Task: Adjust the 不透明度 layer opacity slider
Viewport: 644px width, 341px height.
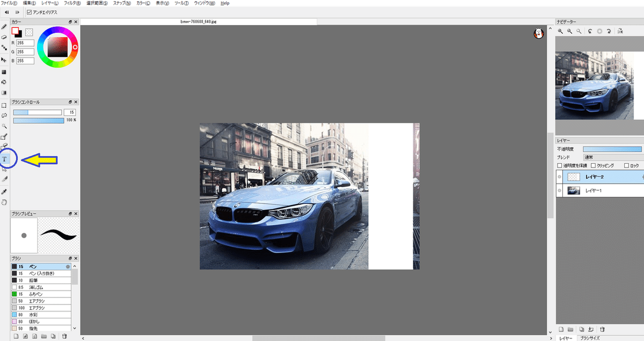Action: tap(612, 149)
